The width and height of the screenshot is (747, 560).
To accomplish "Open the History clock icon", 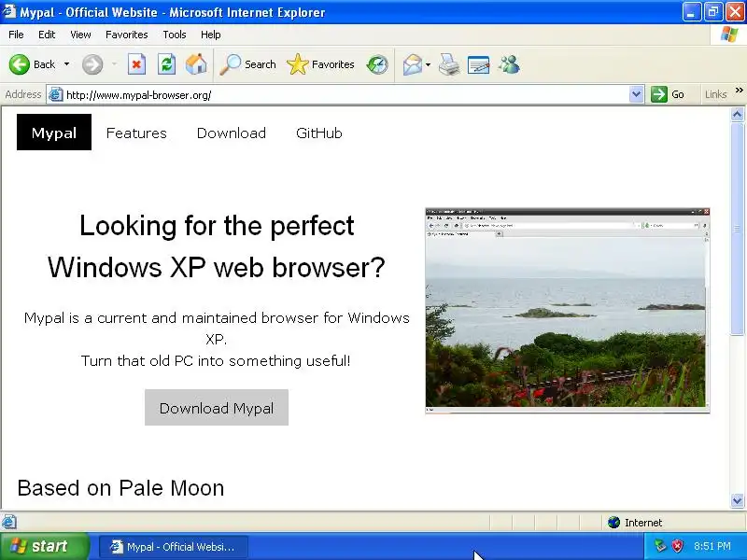I will point(377,64).
